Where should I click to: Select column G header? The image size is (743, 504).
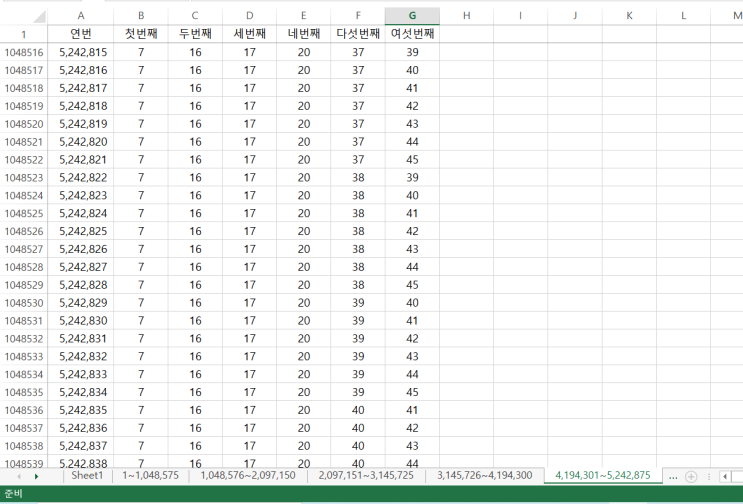pyautogui.click(x=412, y=16)
